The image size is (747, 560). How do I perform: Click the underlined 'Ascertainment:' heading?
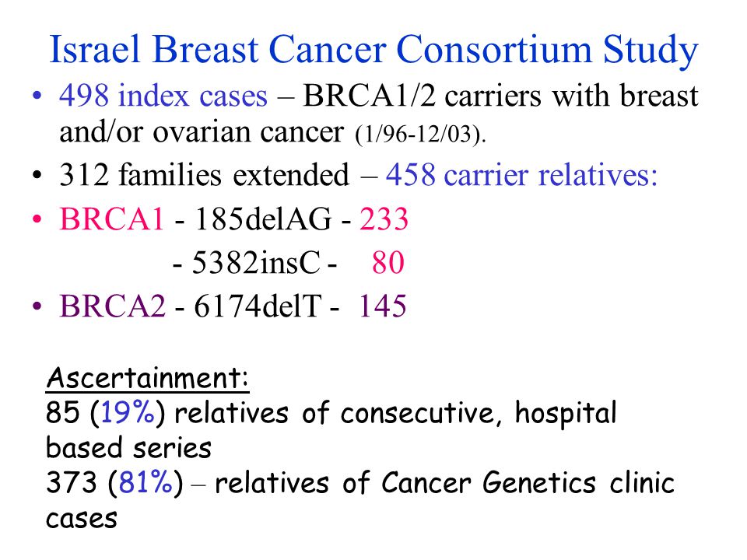click(148, 378)
